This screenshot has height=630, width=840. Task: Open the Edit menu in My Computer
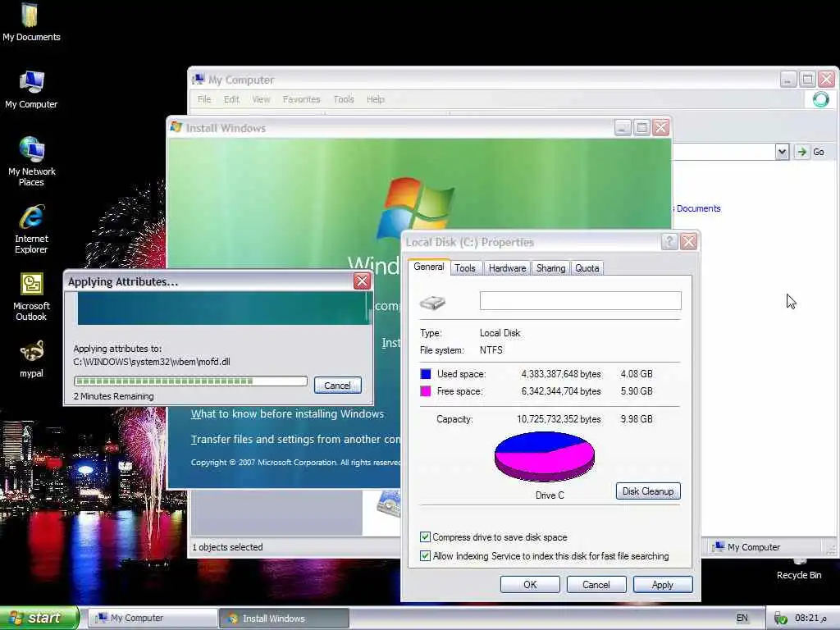click(231, 99)
